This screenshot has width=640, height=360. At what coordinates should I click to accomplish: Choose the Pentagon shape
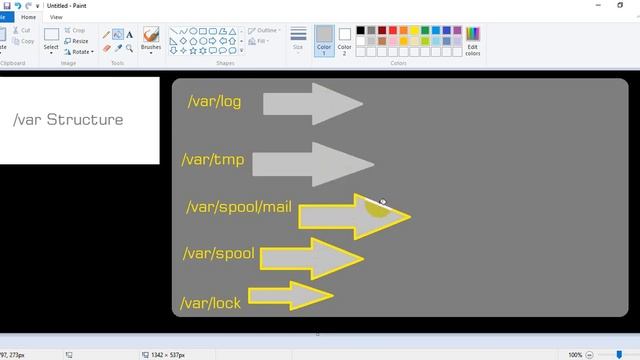tap(193, 41)
